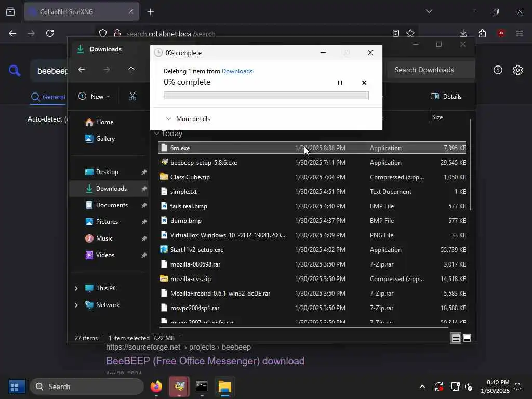Open Firefox downloads panel
Viewport: 532px width, 399px height.
pyautogui.click(x=463, y=33)
